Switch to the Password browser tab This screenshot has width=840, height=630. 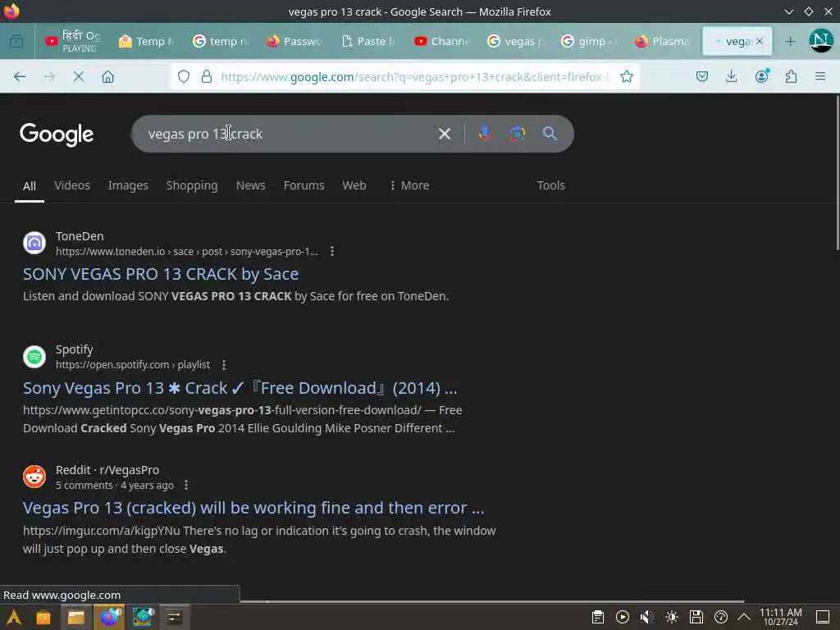coord(294,41)
